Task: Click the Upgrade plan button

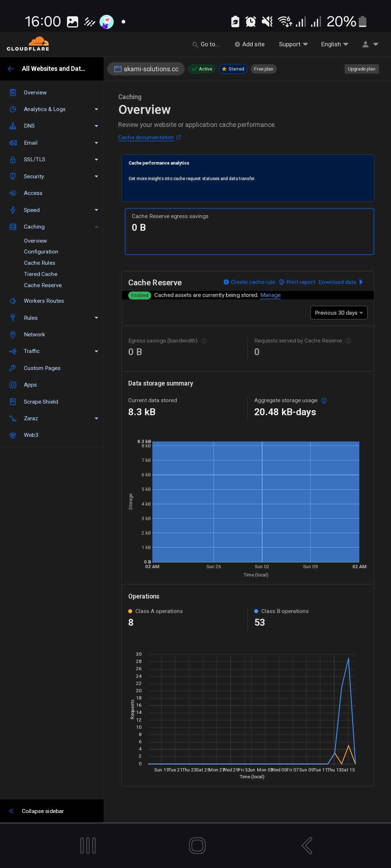Action: point(361,69)
